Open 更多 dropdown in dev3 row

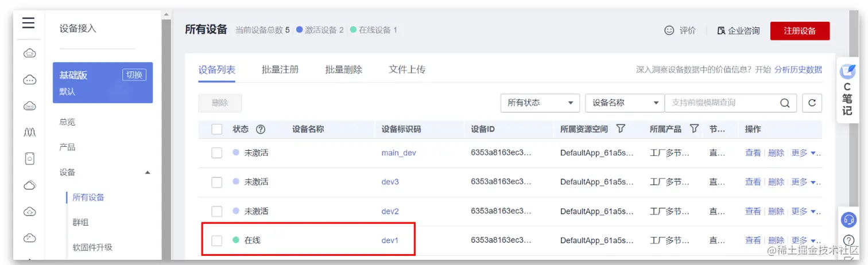click(806, 182)
